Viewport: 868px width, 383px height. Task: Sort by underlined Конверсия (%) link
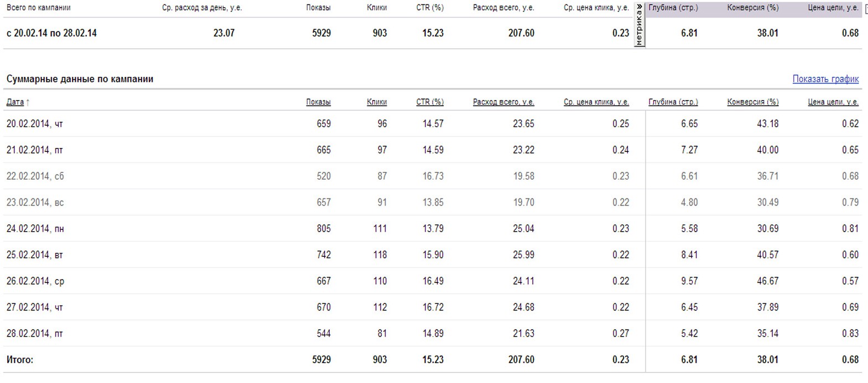(752, 102)
